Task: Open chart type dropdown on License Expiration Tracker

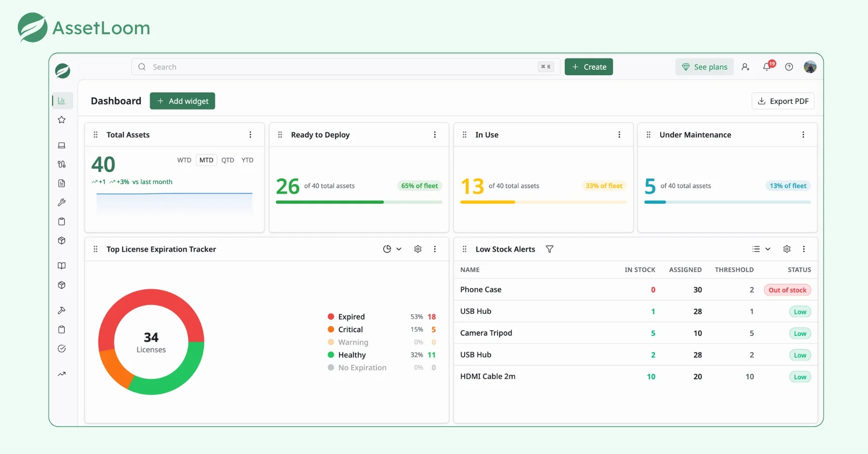Action: click(392, 249)
